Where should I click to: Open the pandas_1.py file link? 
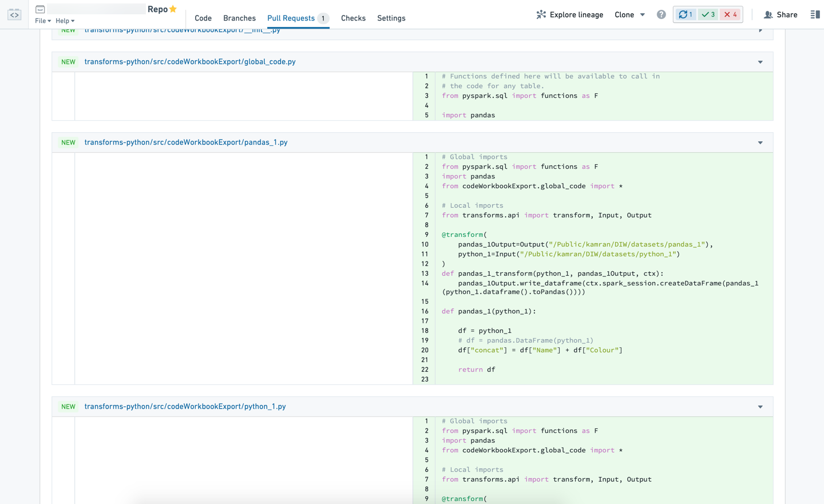[x=186, y=142]
